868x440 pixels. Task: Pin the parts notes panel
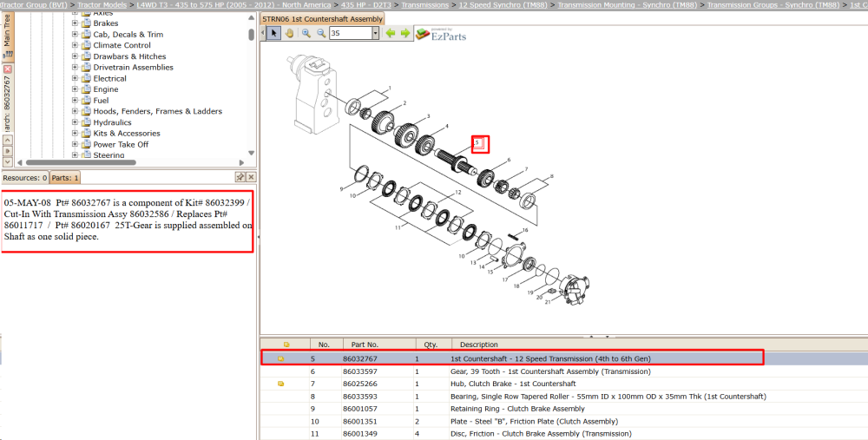point(240,177)
